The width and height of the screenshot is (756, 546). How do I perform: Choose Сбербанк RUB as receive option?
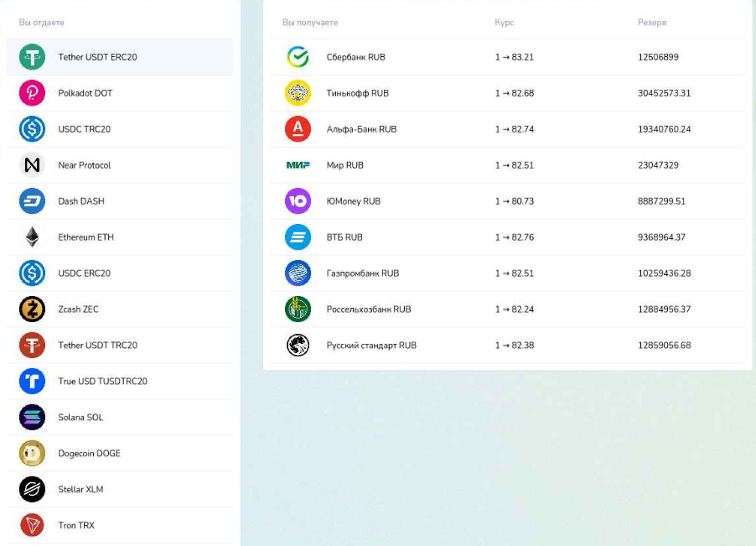point(508,57)
